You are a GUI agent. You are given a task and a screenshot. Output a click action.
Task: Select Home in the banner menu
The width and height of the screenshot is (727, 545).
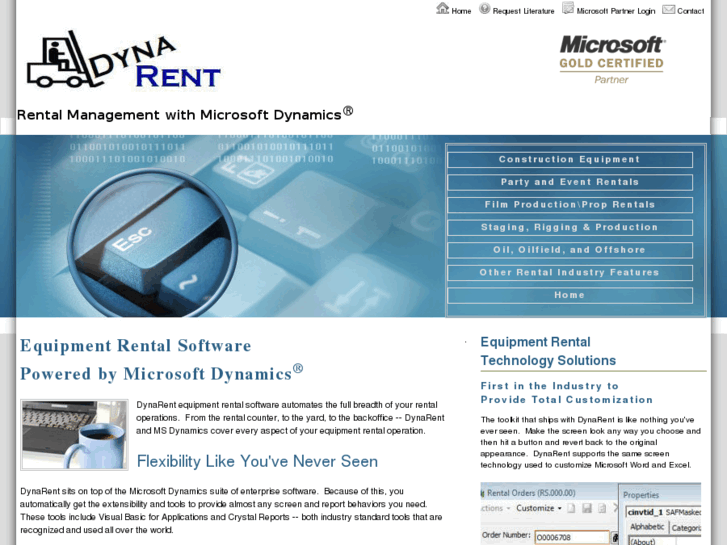(x=570, y=295)
